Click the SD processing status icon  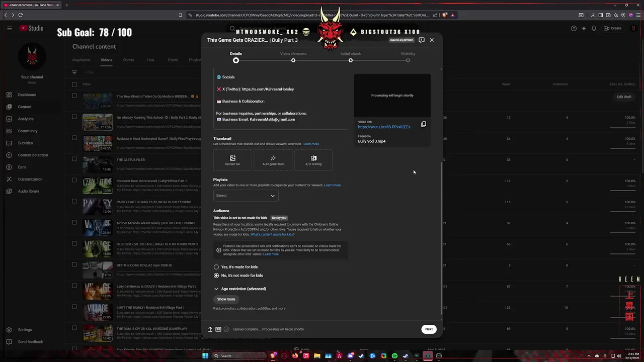coord(218,329)
